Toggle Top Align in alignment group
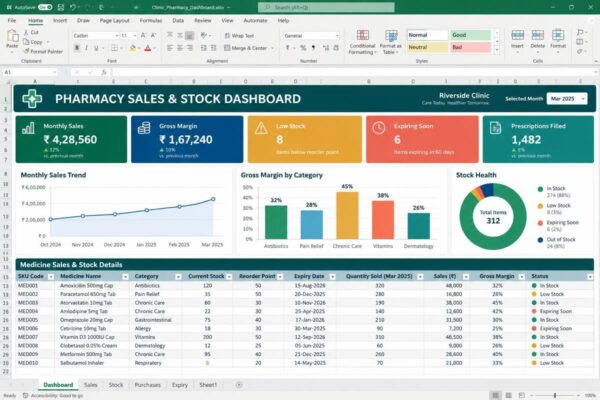The height and width of the screenshot is (400, 600). click(x=170, y=36)
